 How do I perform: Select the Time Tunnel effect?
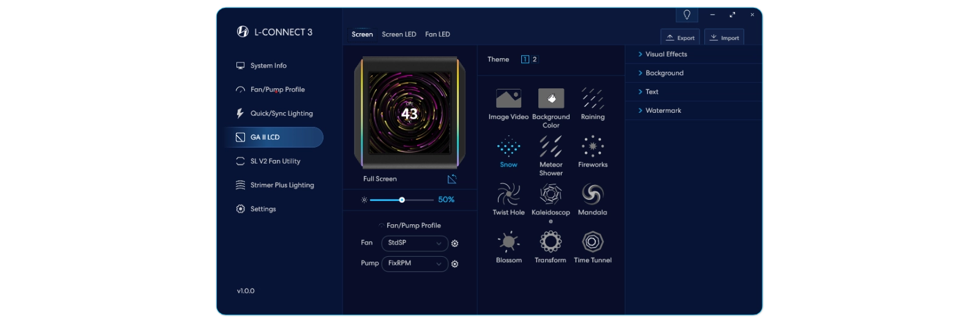coord(592,242)
